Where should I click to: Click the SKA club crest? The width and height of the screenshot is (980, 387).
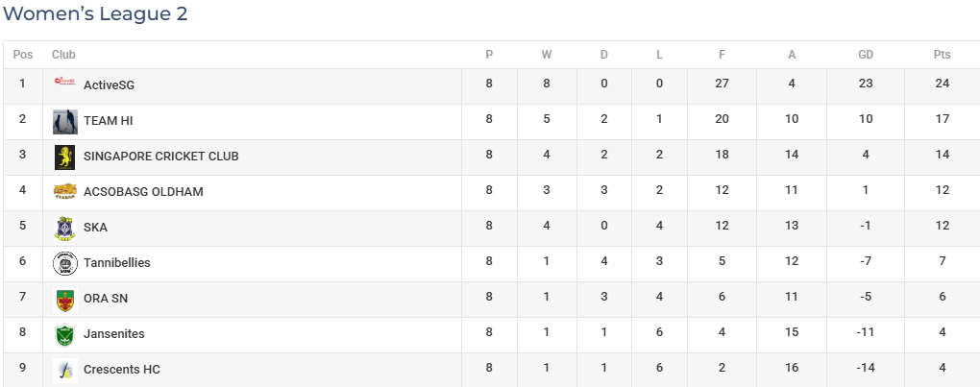pos(65,229)
